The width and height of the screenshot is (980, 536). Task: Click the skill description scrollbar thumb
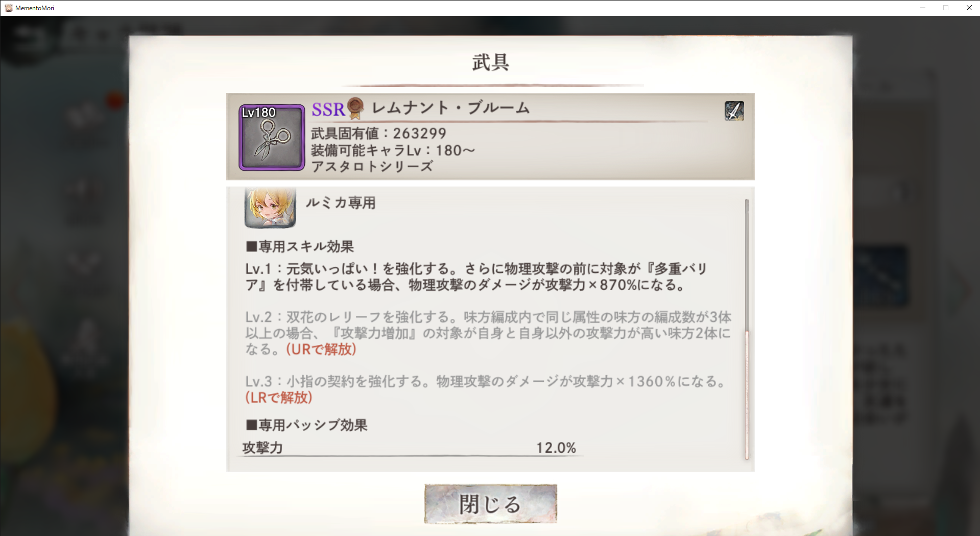pyautogui.click(x=747, y=395)
